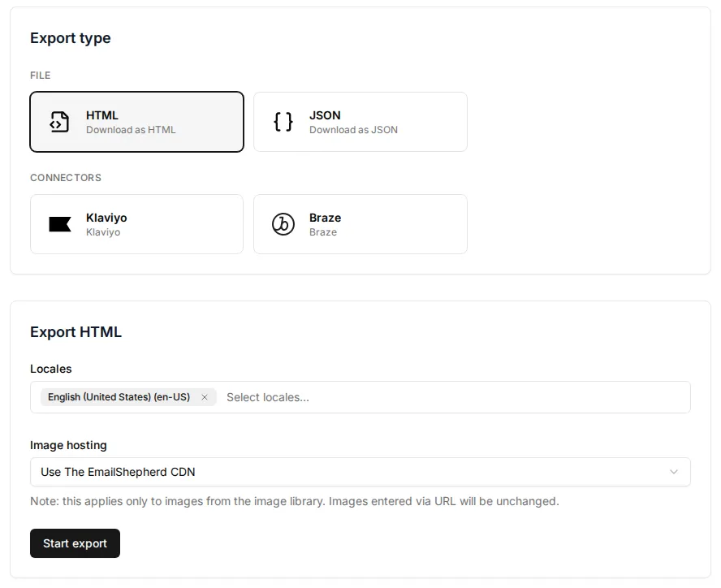
Task: Click the Start export button
Action: coord(75,543)
